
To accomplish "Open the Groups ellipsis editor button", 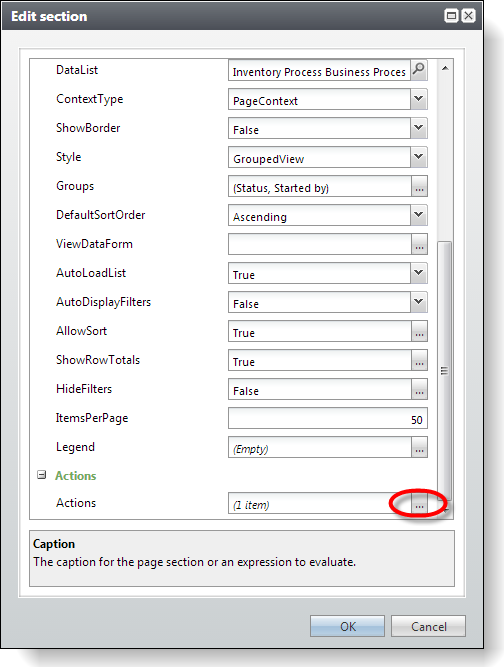I will (419, 186).
